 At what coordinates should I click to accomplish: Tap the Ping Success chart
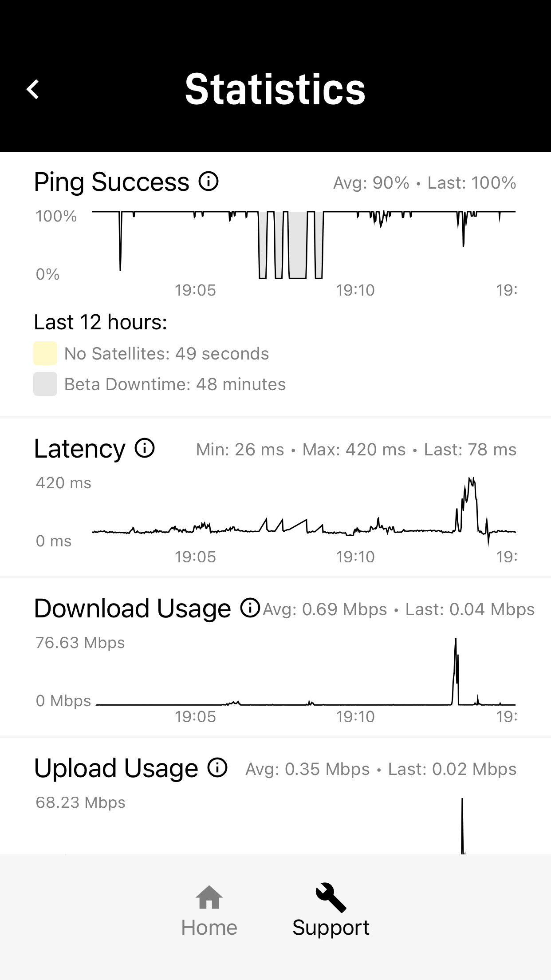pyautogui.click(x=303, y=244)
